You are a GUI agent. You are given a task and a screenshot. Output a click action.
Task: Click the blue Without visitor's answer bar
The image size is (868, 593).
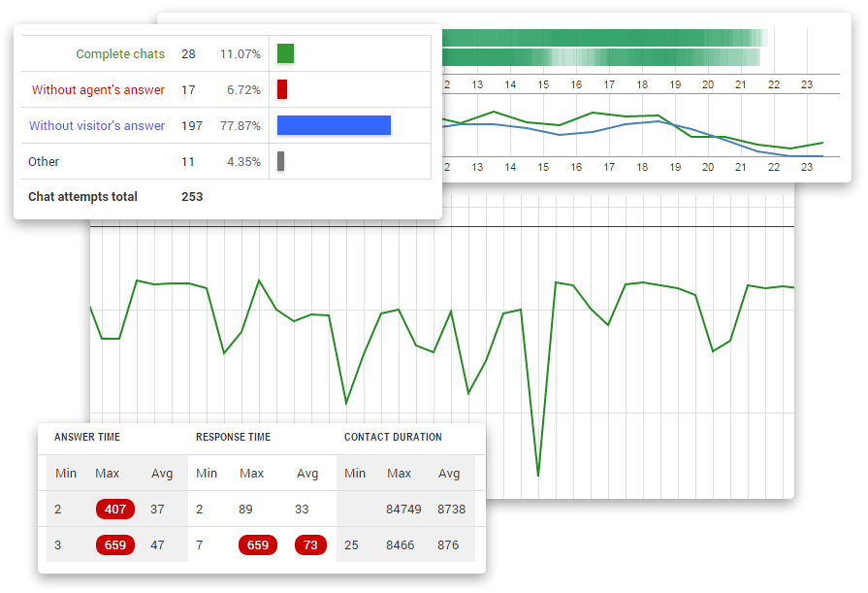334,125
